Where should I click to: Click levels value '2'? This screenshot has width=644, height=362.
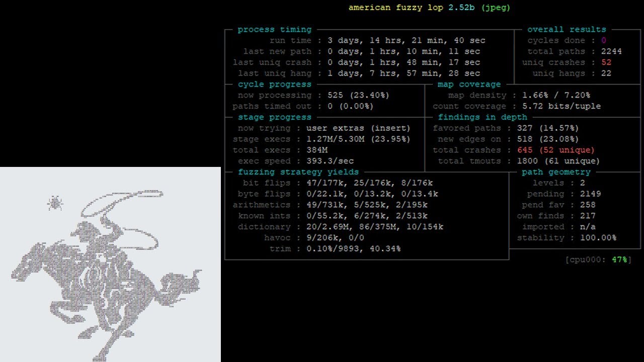582,184
